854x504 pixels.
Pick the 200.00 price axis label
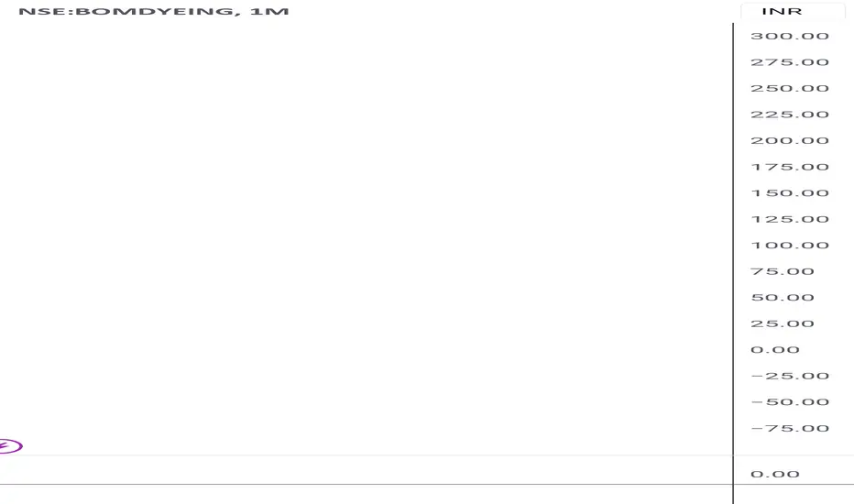[790, 140]
